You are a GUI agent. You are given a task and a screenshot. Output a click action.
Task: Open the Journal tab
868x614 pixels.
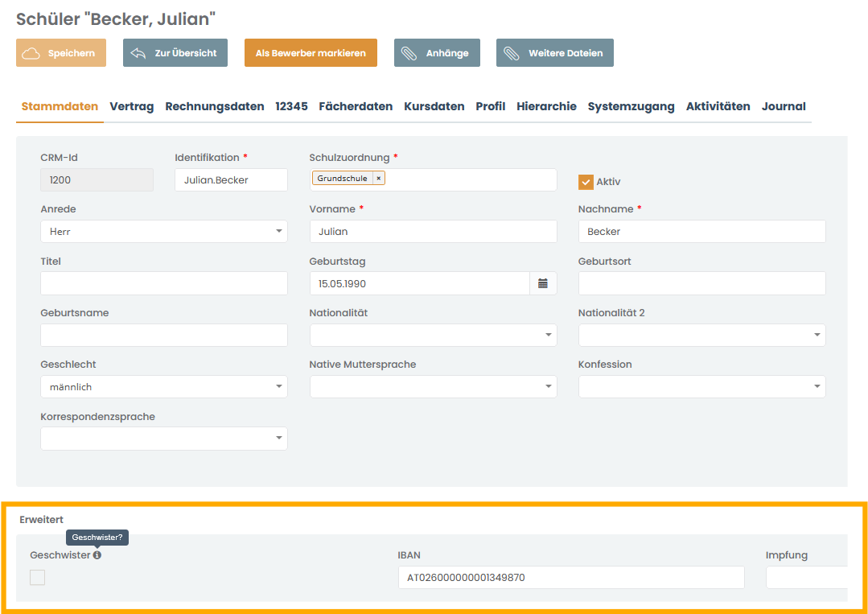pyautogui.click(x=784, y=106)
